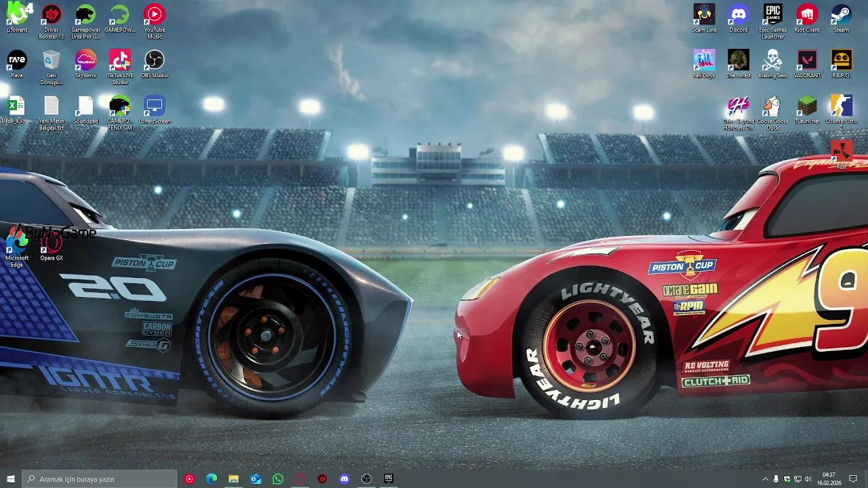Click Show Desktop strip at taskbar end
The width and height of the screenshot is (868, 488).
pyautogui.click(x=866, y=479)
